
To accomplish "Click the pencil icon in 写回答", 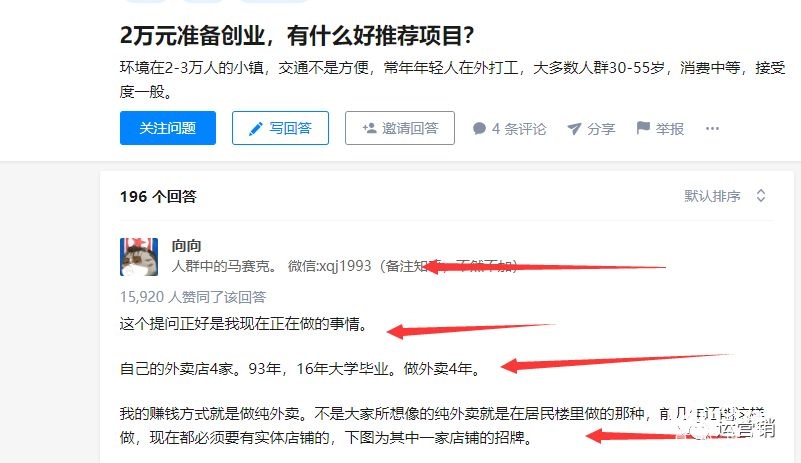I will [x=255, y=128].
